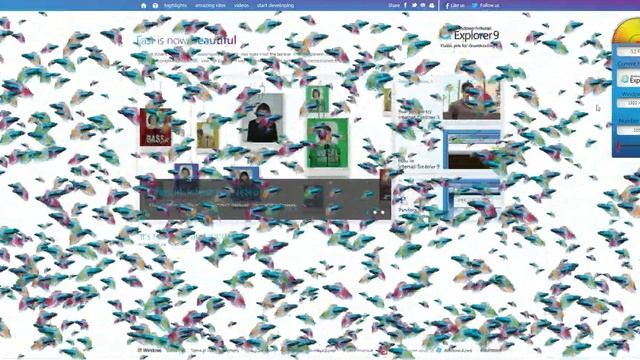Click the Windows link in footer
The image size is (640, 360).
click(149, 350)
